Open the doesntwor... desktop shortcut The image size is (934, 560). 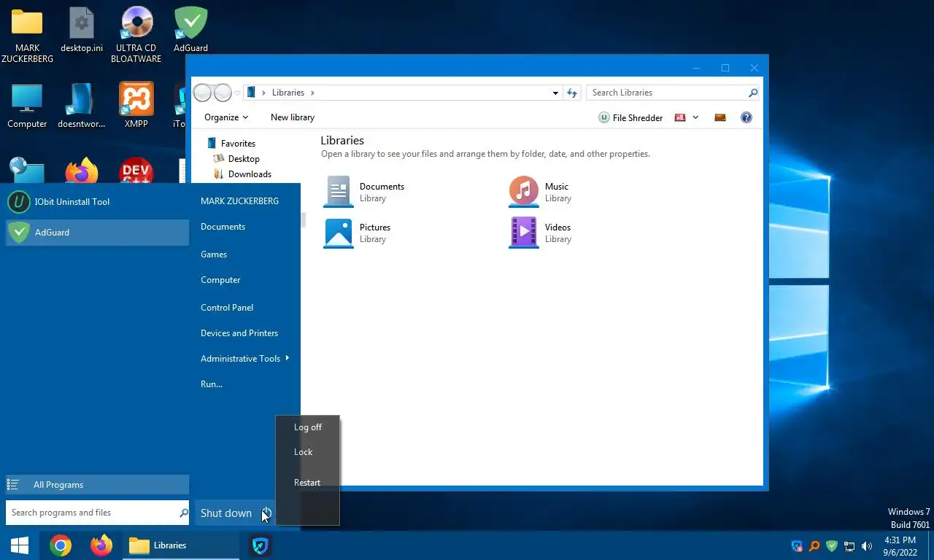click(81, 106)
